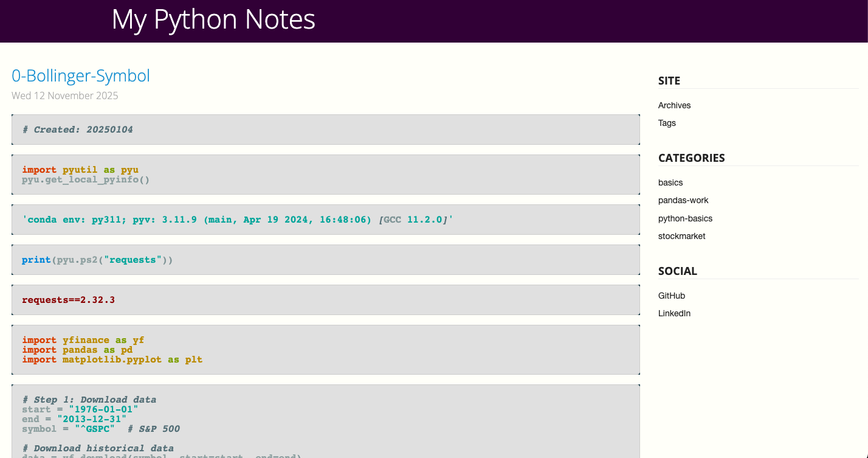
Task: Click the CATEGORIES sidebar heading
Action: (691, 158)
